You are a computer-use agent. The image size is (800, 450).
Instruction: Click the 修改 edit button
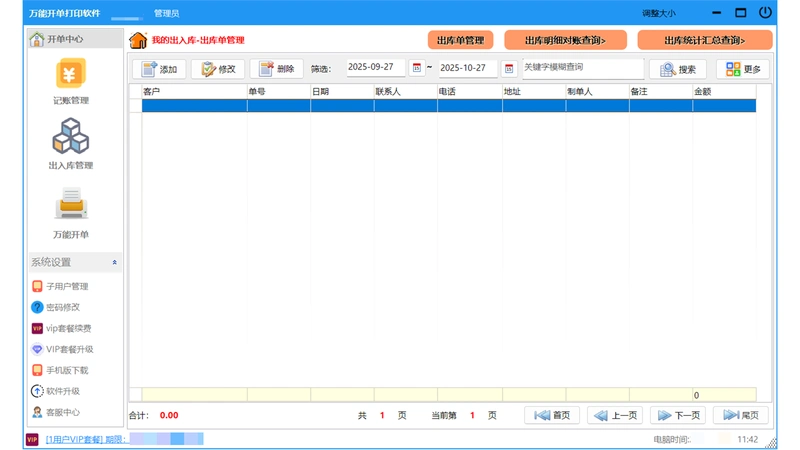coord(218,69)
